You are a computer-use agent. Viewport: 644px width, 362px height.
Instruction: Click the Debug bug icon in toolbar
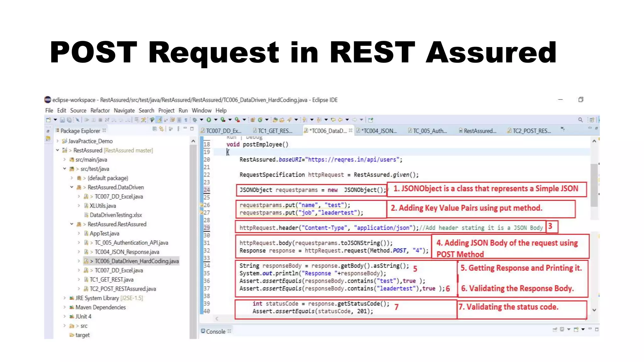[195, 120]
